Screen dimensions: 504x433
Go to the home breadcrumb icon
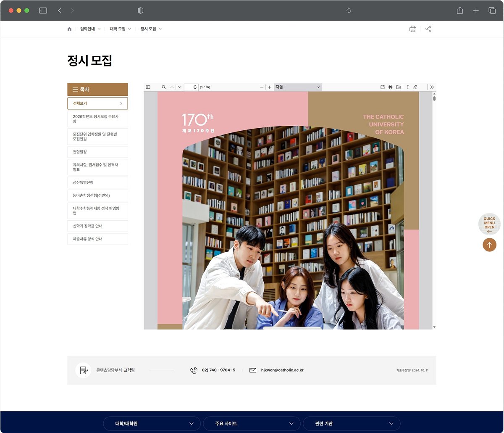click(x=69, y=29)
